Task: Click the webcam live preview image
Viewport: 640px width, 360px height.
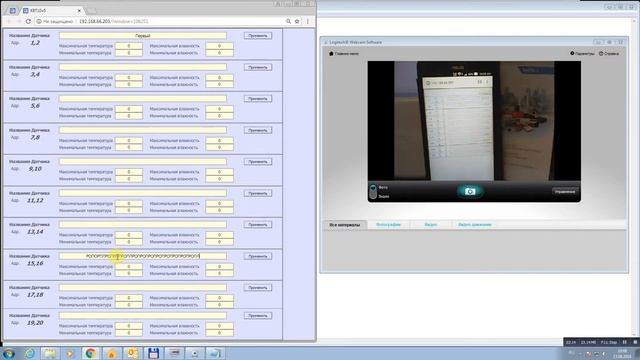Action: [474, 121]
